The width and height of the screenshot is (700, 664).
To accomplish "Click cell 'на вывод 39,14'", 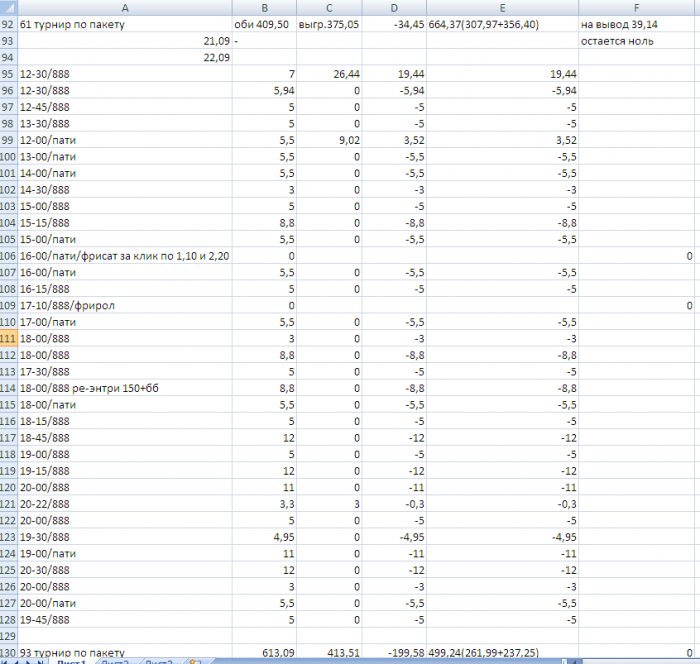I will pyautogui.click(x=637, y=24).
